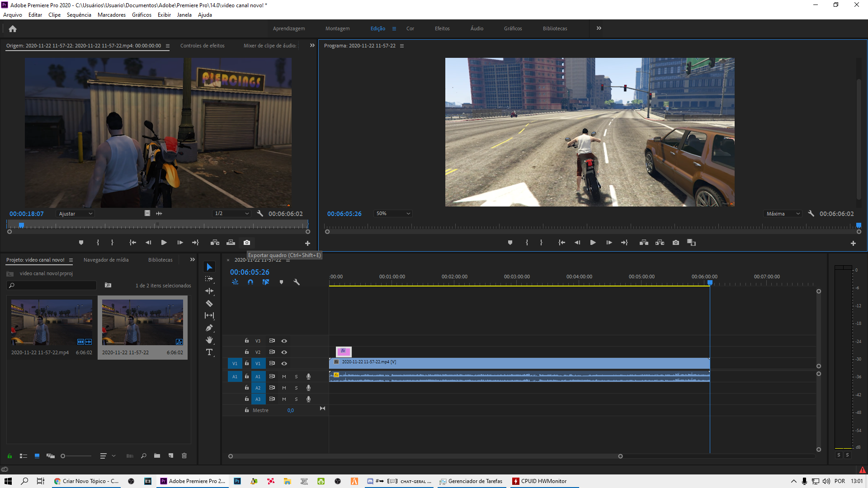Switch Project panel to icon view

[37, 455]
